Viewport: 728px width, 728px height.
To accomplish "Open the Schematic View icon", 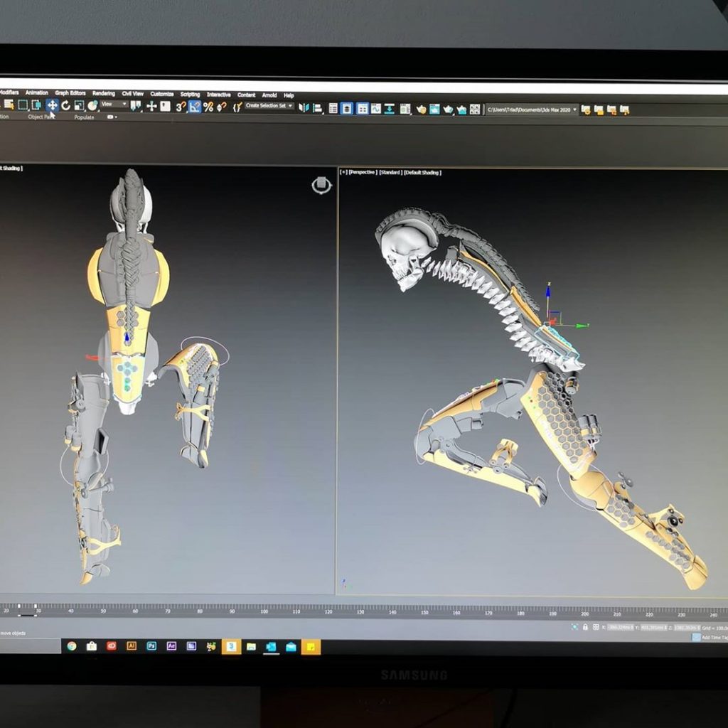I will point(390,109).
